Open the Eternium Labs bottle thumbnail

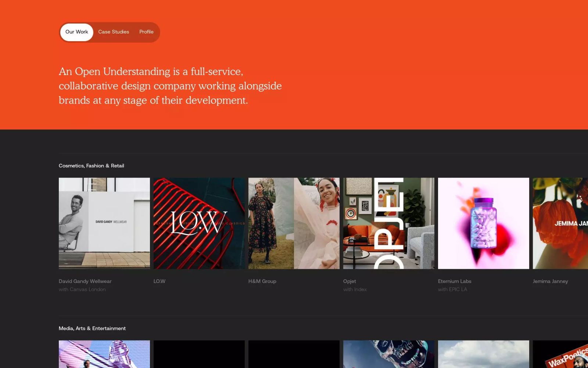[484, 223]
